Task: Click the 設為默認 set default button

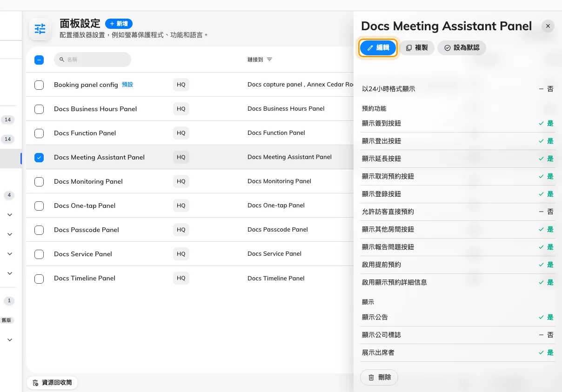Action: pyautogui.click(x=462, y=47)
